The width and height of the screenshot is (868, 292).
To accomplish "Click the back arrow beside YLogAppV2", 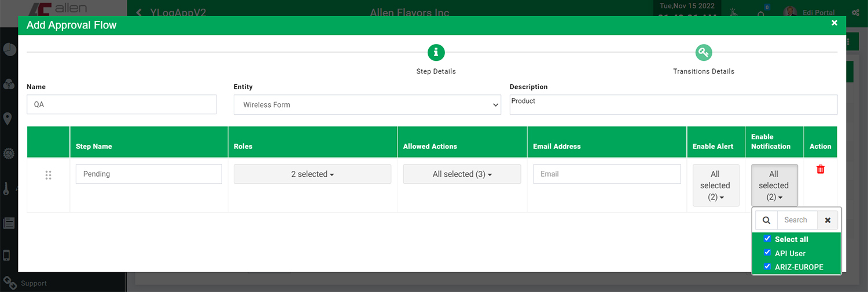I will [139, 12].
